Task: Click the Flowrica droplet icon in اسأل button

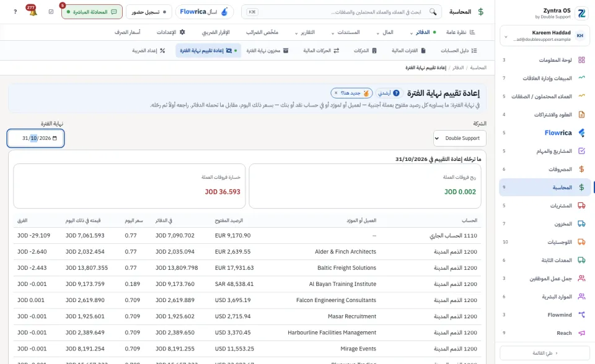Action: [x=224, y=12]
